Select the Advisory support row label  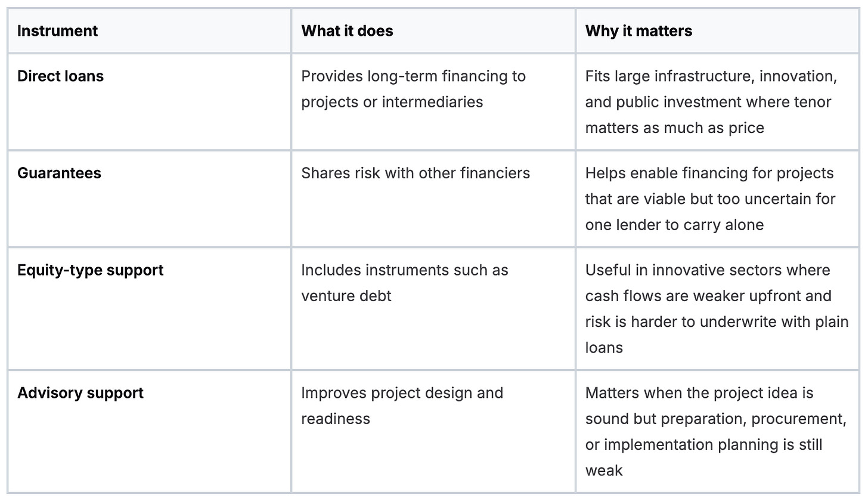point(80,393)
